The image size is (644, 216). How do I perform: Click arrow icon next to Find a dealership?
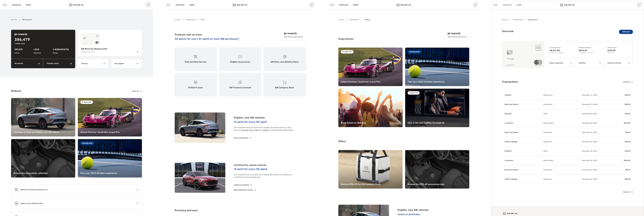click(250, 138)
